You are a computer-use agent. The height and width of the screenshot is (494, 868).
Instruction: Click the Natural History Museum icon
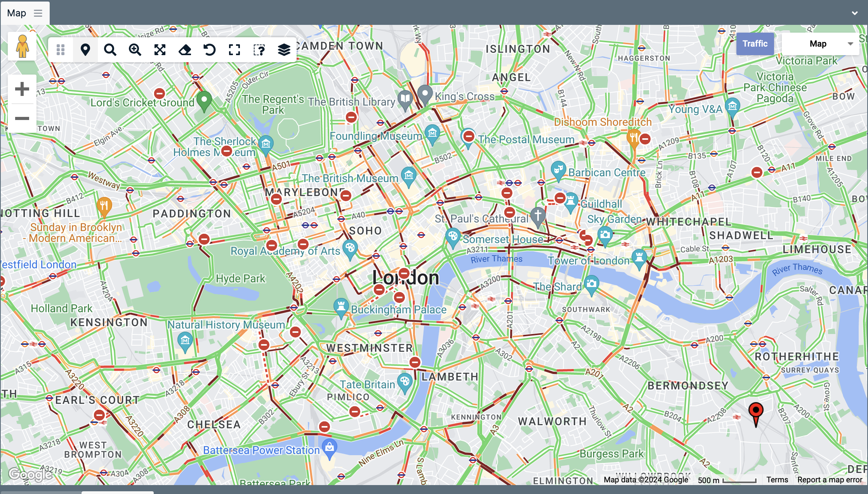(x=185, y=342)
